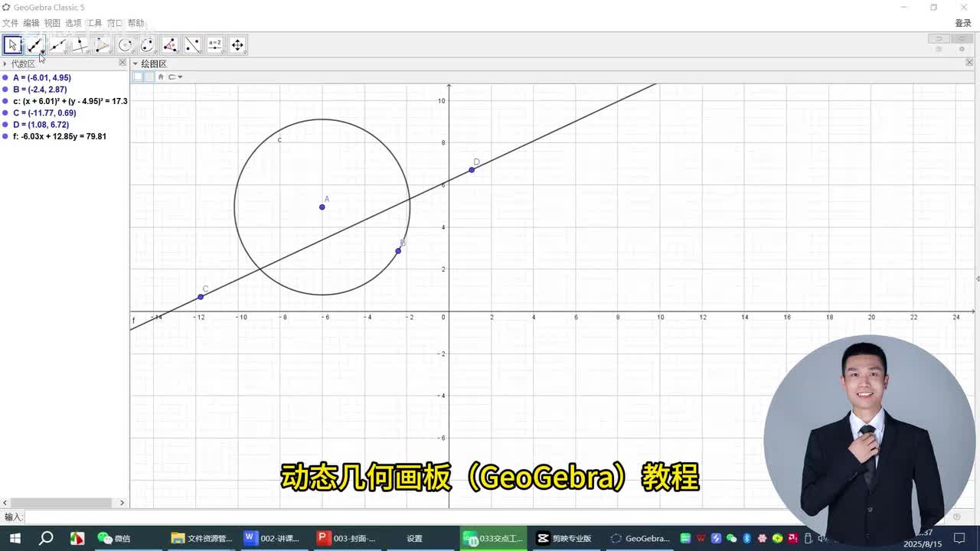Screen dimensions: 980x551
Task: Click the 输入 input bar field
Action: (x=487, y=517)
